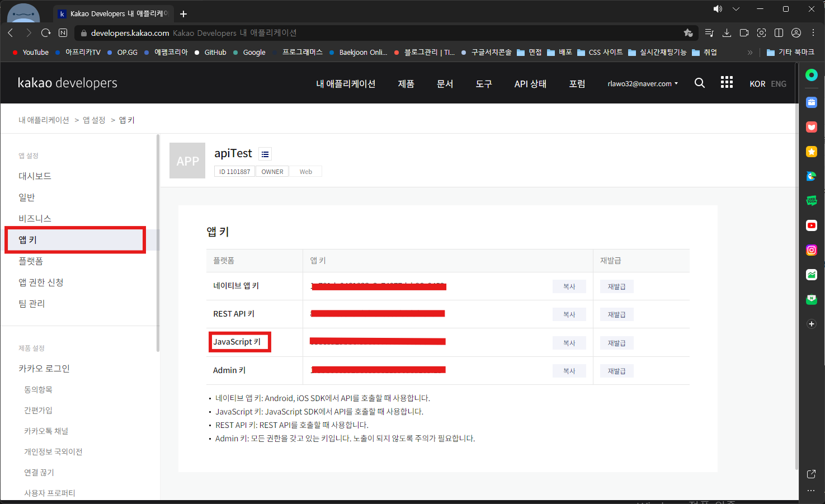
Task: Open the 취업 bookmark folder
Action: [704, 52]
